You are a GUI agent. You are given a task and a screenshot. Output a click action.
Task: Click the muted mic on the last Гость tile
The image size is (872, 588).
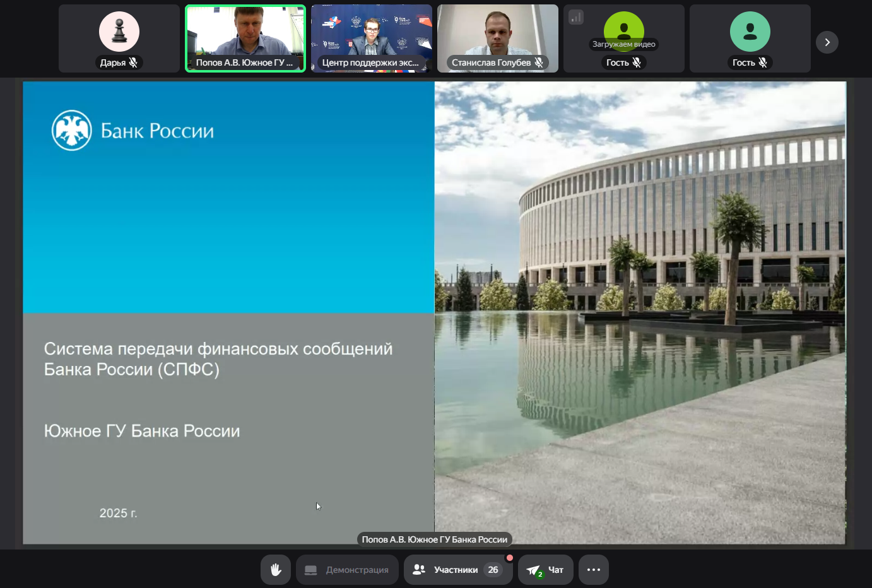[x=763, y=62]
